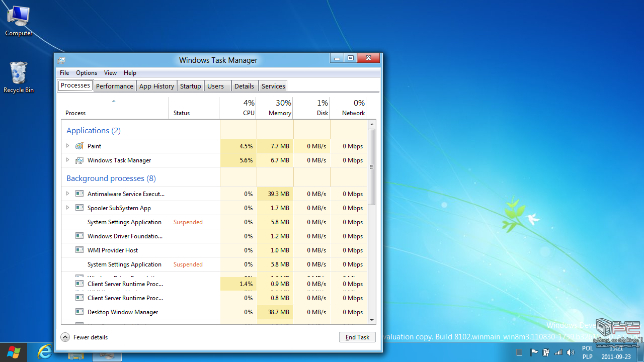
Task: Click the scrollbar down arrow in process list
Action: pyautogui.click(x=372, y=320)
